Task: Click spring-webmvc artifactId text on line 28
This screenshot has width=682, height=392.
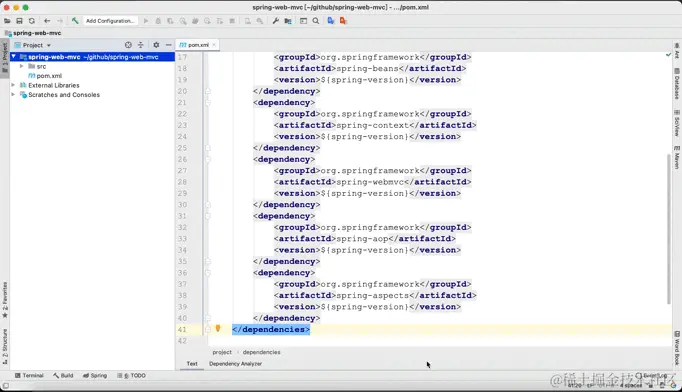Action: pos(370,182)
